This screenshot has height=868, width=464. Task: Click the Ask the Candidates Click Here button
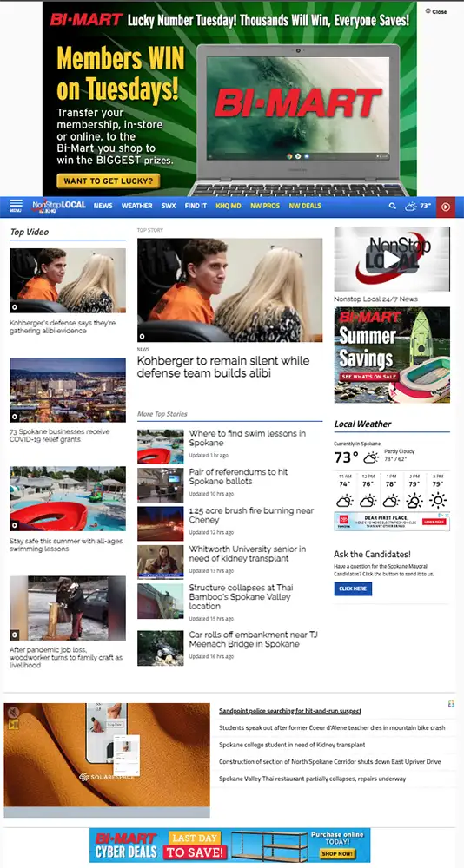(353, 589)
